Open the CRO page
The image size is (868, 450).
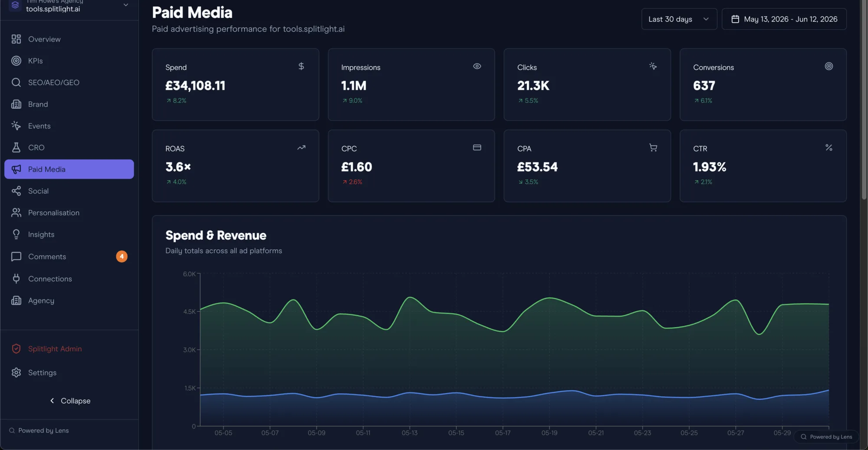tap(69, 147)
